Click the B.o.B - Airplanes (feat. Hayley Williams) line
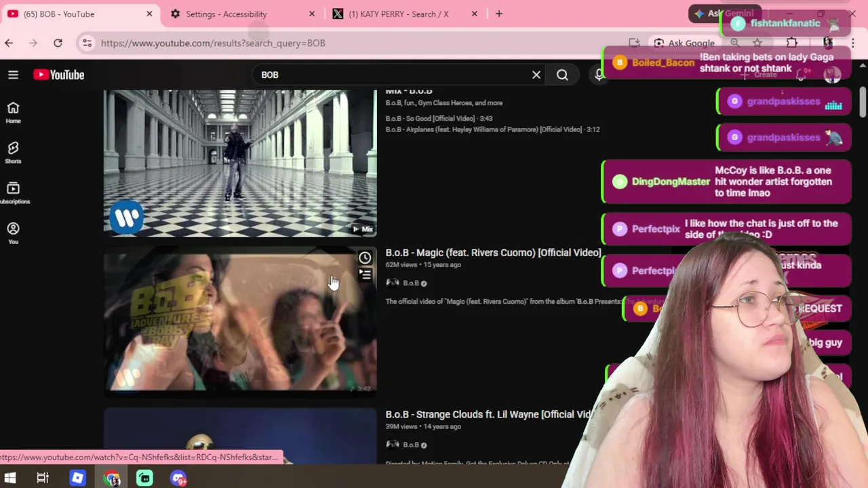 492,129
